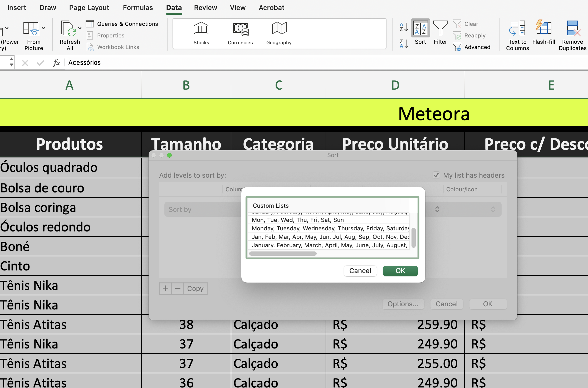This screenshot has width=588, height=388.
Task: Click Cancel in Custom Lists dialog
Action: pos(360,271)
